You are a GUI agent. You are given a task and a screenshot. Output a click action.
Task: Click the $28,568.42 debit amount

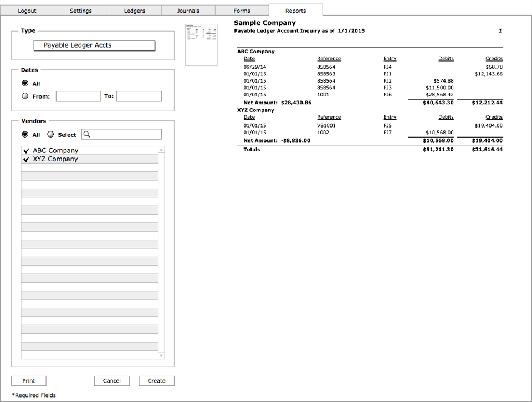tap(439, 95)
